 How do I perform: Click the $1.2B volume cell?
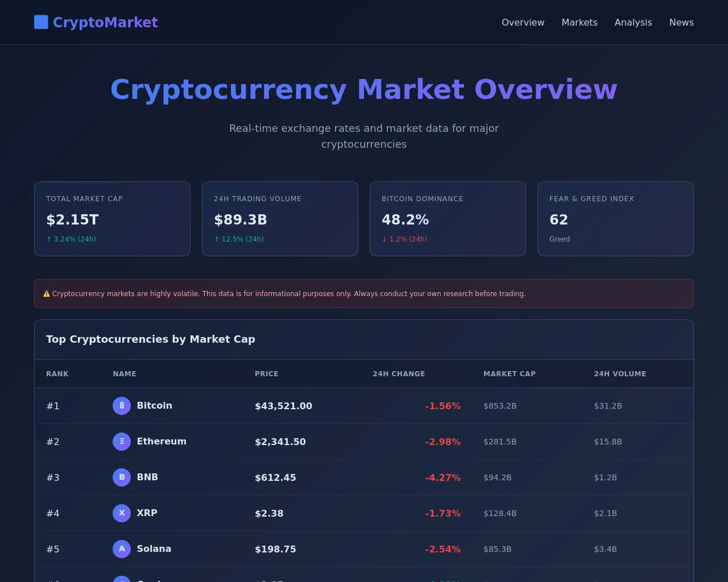point(606,477)
